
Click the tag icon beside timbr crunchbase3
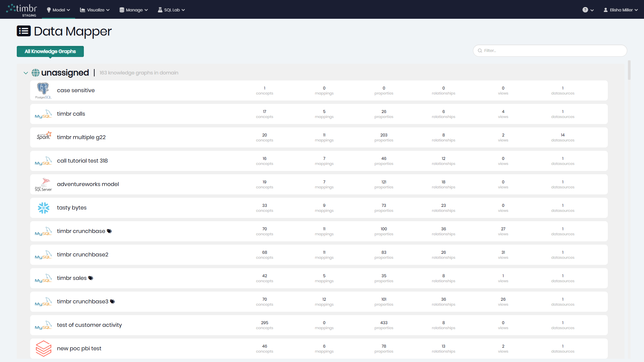(x=112, y=302)
